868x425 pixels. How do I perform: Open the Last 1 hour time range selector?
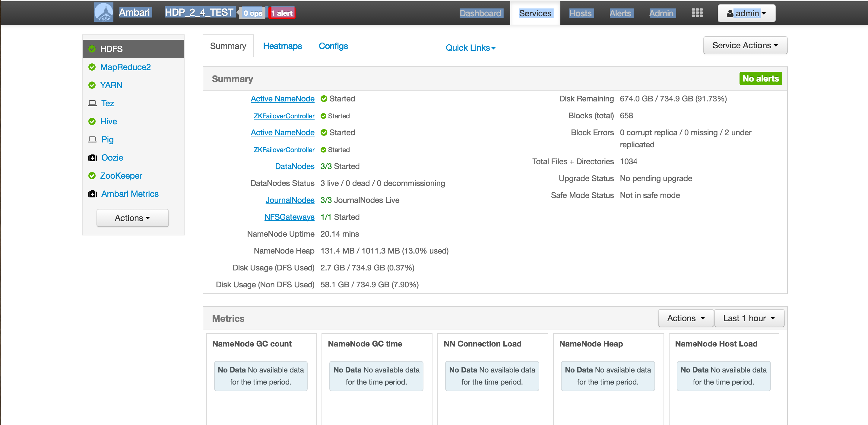pyautogui.click(x=749, y=318)
